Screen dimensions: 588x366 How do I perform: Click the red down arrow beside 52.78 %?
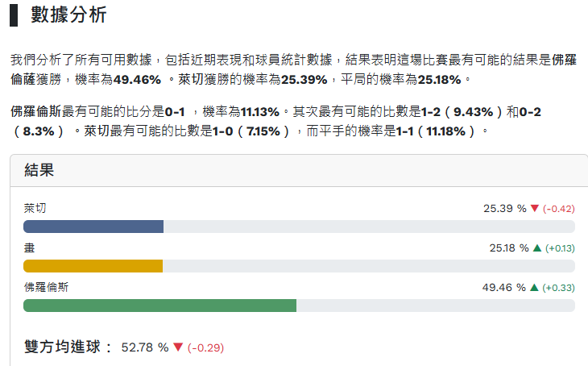(178, 347)
